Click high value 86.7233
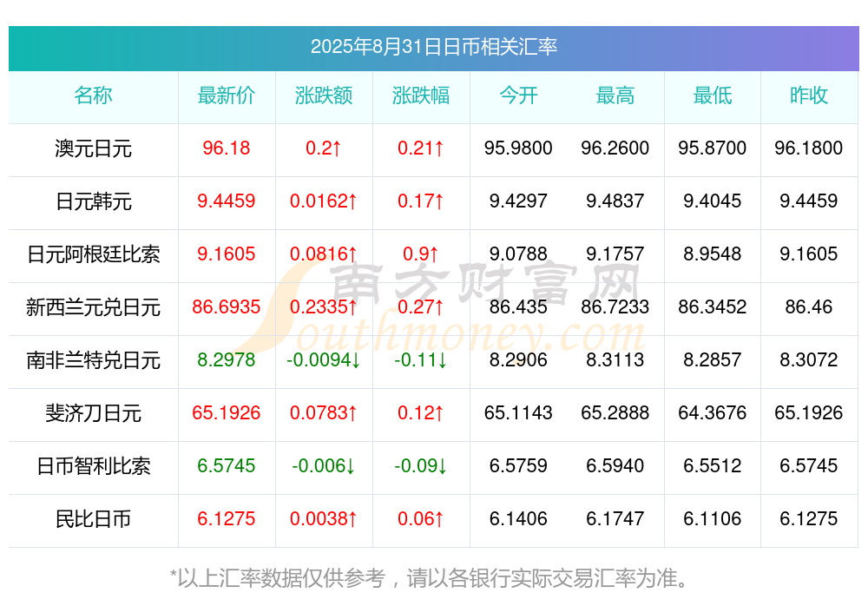 coord(615,306)
